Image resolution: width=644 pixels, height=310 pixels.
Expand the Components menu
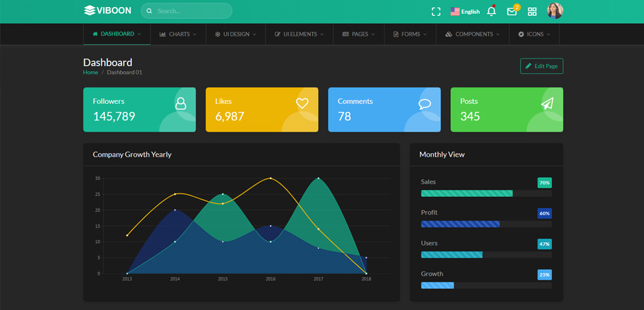click(x=472, y=34)
